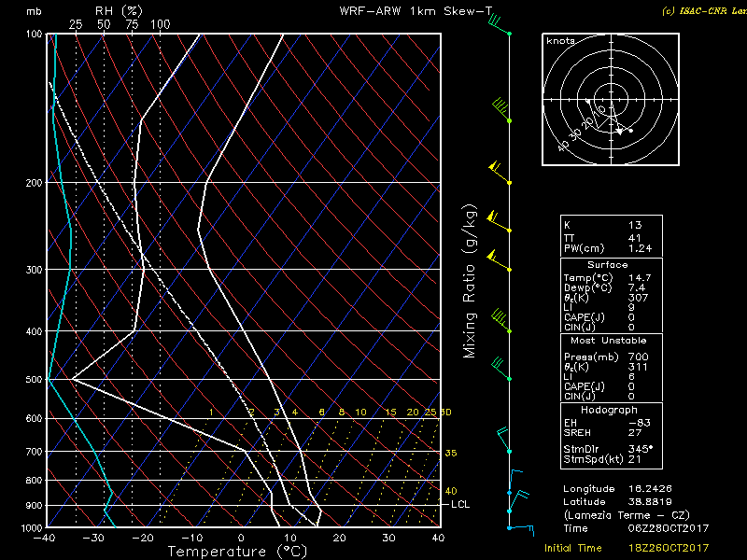The width and height of the screenshot is (747, 560).
Task: Click the 'RH (%)' axis heading
Action: [x=120, y=10]
